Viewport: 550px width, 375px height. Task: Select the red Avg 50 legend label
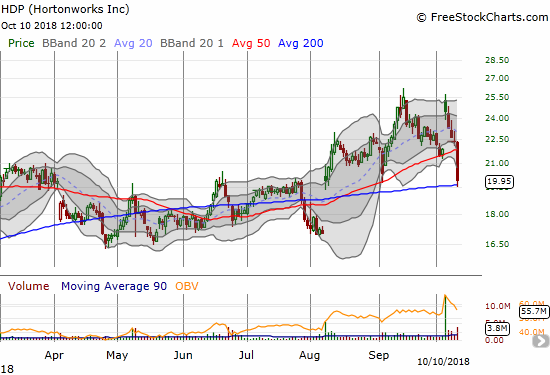click(251, 43)
